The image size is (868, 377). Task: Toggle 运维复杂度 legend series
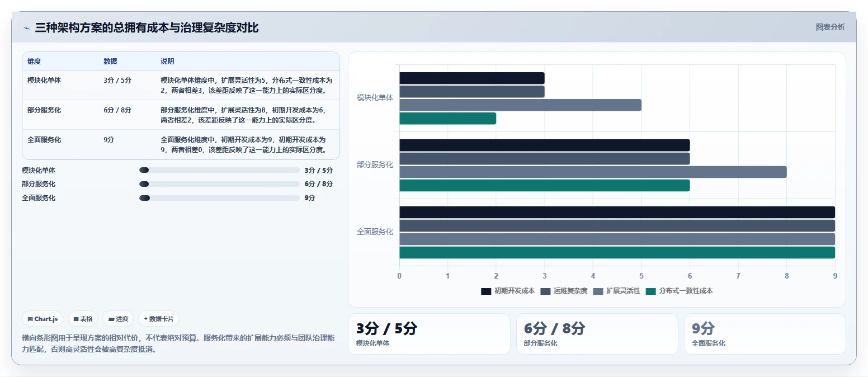click(x=564, y=291)
